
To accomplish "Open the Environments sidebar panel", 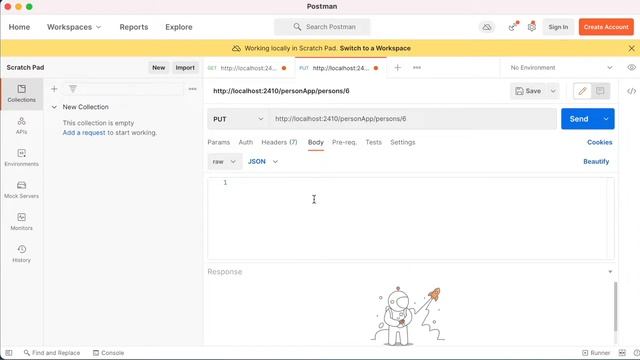I will pos(22,158).
